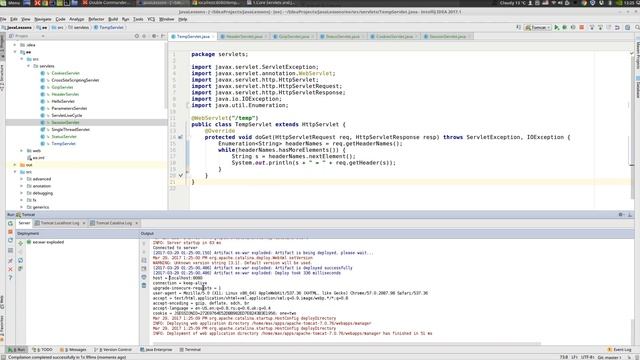The width and height of the screenshot is (640, 360).
Task: Open Search Everywhere via the magnifier icon at top right
Action: tap(637, 27)
